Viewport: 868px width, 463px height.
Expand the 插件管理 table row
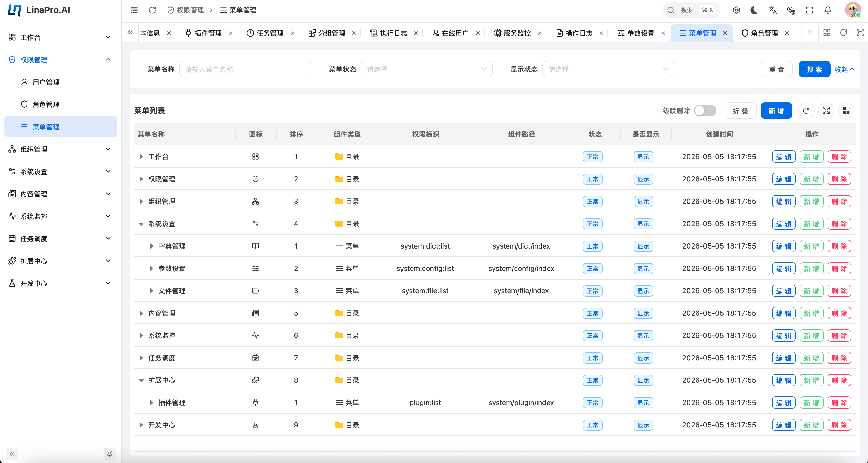point(151,403)
